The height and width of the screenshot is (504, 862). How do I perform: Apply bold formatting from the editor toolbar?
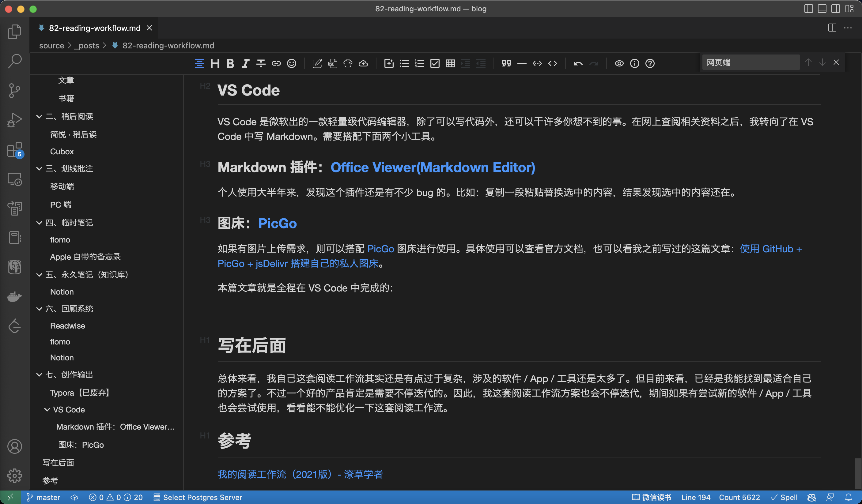(230, 64)
